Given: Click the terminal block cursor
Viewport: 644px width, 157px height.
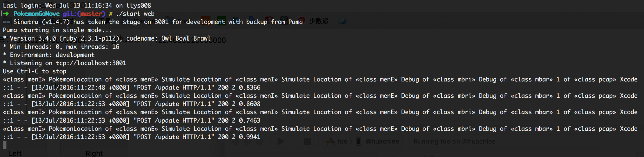Looking at the screenshot, I should tap(5, 145).
